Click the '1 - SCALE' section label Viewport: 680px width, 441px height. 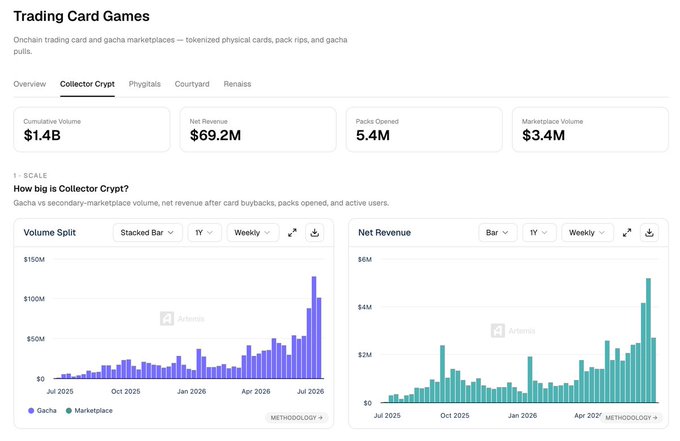point(30,176)
